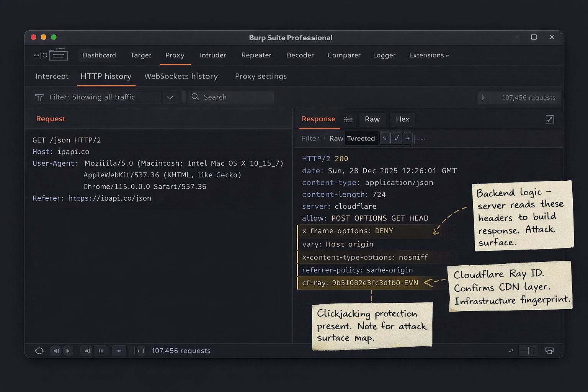The height and width of the screenshot is (392, 588).
Task: Open the response view options list icon
Action: pyautogui.click(x=348, y=119)
